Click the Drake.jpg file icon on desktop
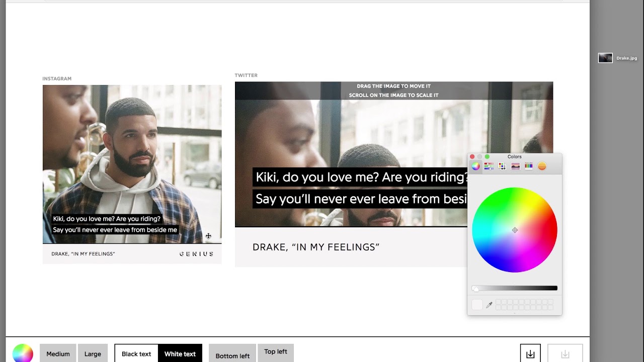 [605, 58]
